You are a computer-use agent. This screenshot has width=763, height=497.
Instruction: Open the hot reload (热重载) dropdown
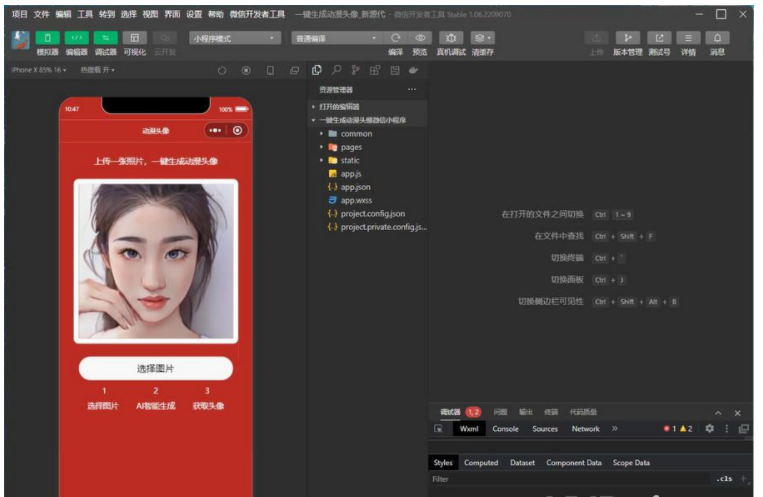pos(97,70)
